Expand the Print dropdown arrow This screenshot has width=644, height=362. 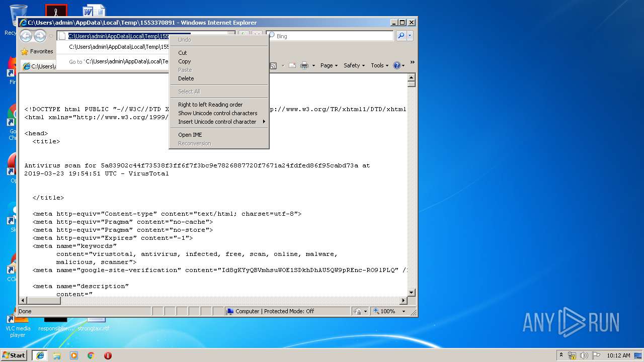313,65
